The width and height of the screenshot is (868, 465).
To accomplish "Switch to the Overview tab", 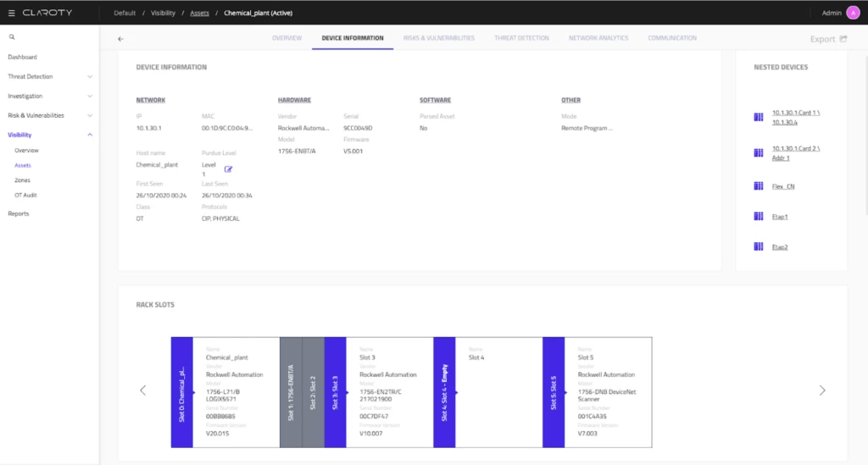I will pos(287,38).
